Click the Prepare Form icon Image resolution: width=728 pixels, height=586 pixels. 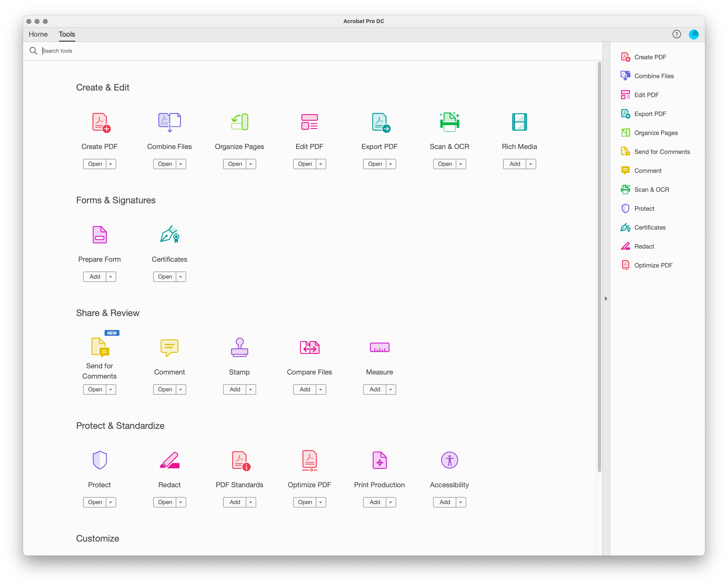tap(99, 235)
